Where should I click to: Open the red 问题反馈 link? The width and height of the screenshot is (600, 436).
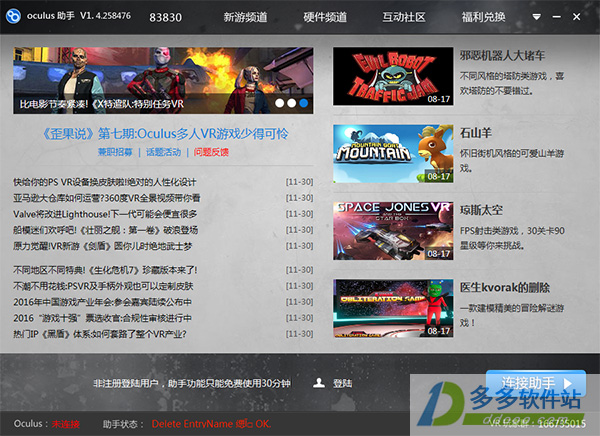click(x=211, y=152)
